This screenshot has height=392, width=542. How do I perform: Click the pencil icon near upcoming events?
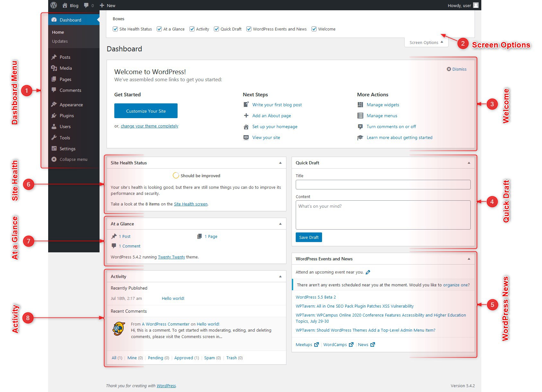[x=368, y=272]
